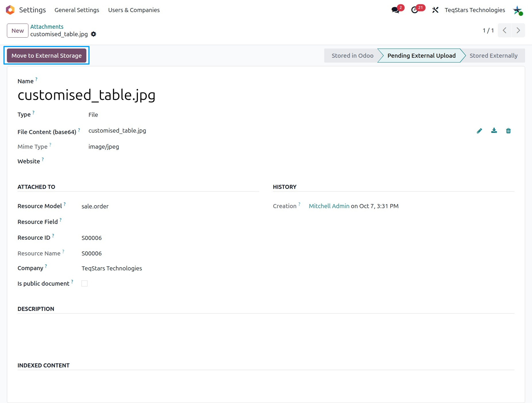Image resolution: width=532 pixels, height=403 pixels.
Task: Open the activities clock icon
Action: point(415,10)
